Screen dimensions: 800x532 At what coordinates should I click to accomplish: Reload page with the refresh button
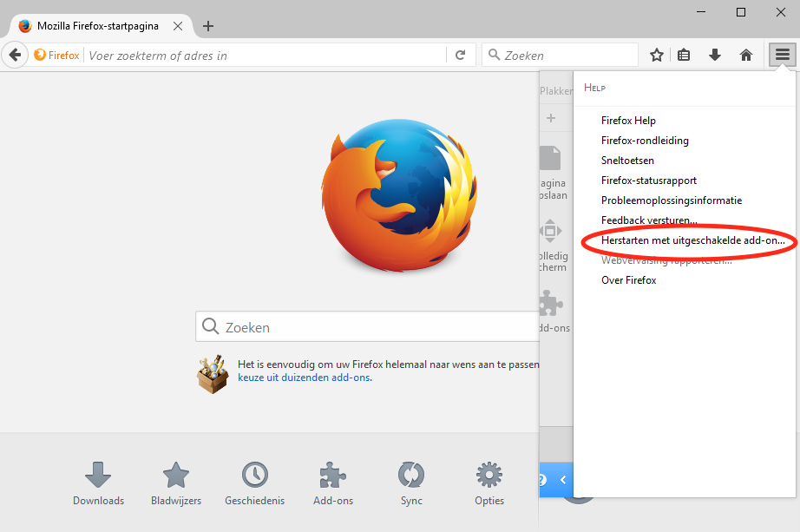pyautogui.click(x=460, y=55)
